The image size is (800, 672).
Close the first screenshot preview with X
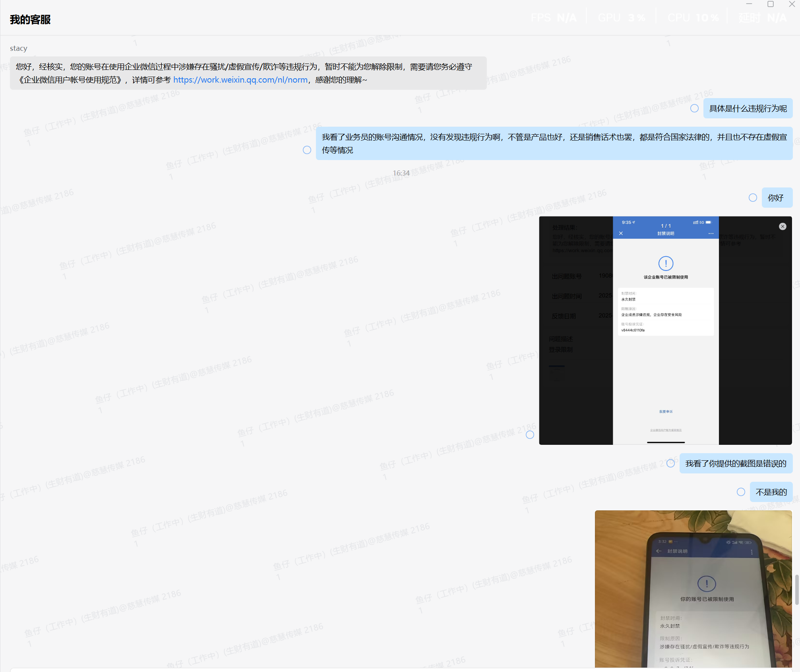(x=783, y=226)
